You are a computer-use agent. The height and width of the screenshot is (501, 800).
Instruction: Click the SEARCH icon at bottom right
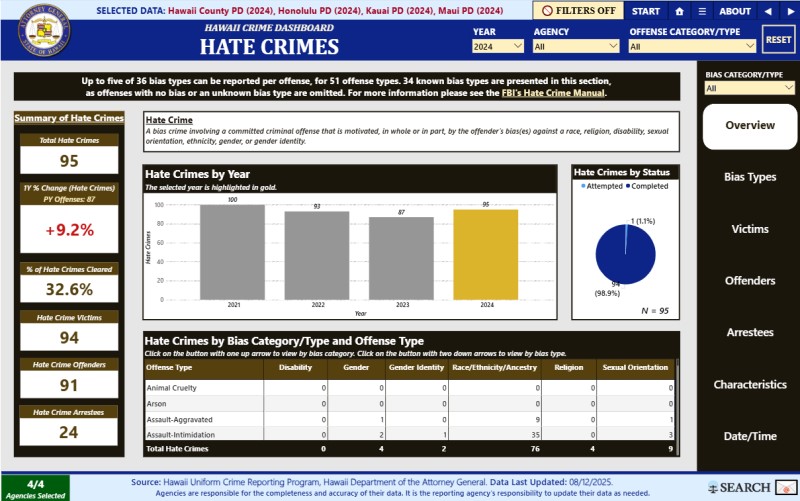(741, 487)
